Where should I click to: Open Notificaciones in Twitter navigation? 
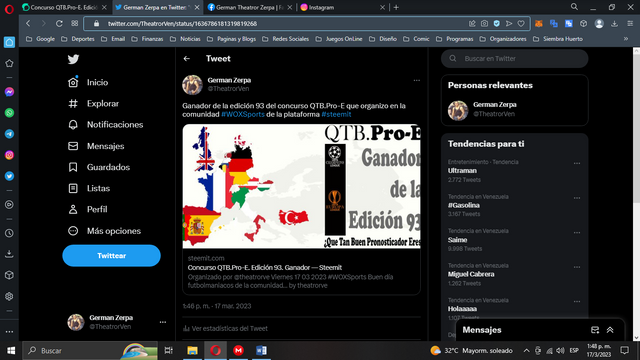tap(105, 125)
